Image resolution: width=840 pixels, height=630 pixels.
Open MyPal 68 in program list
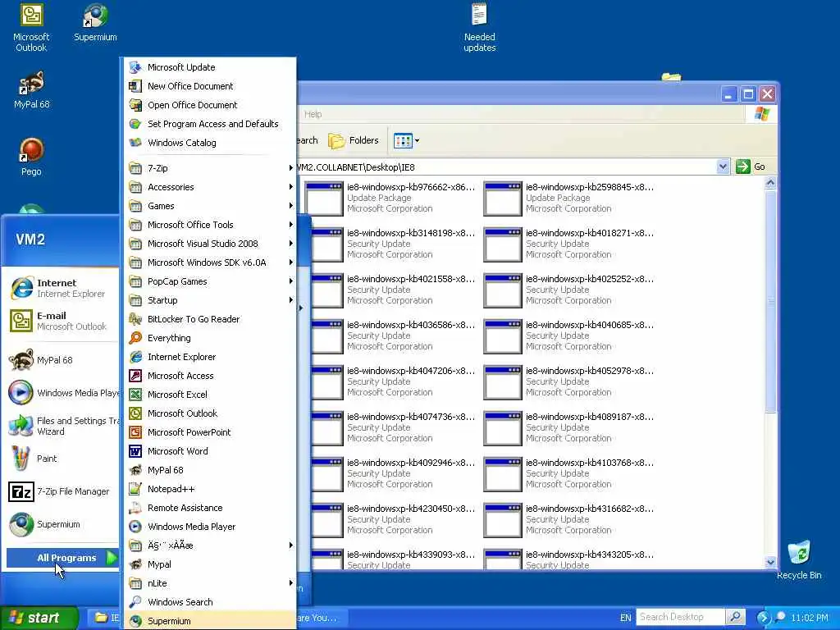click(x=210, y=470)
